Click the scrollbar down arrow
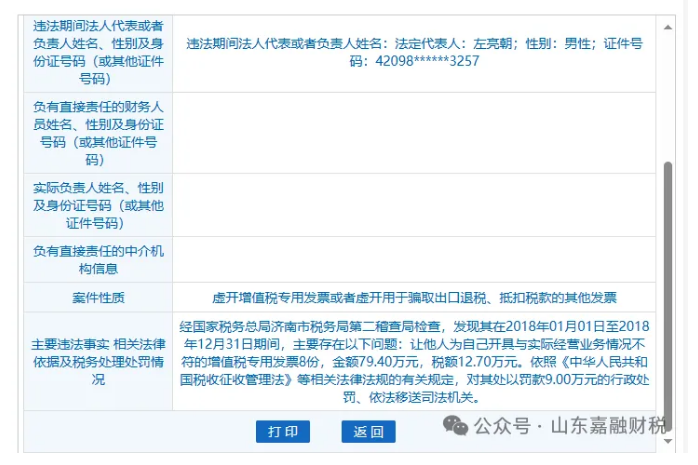 [x=667, y=441]
